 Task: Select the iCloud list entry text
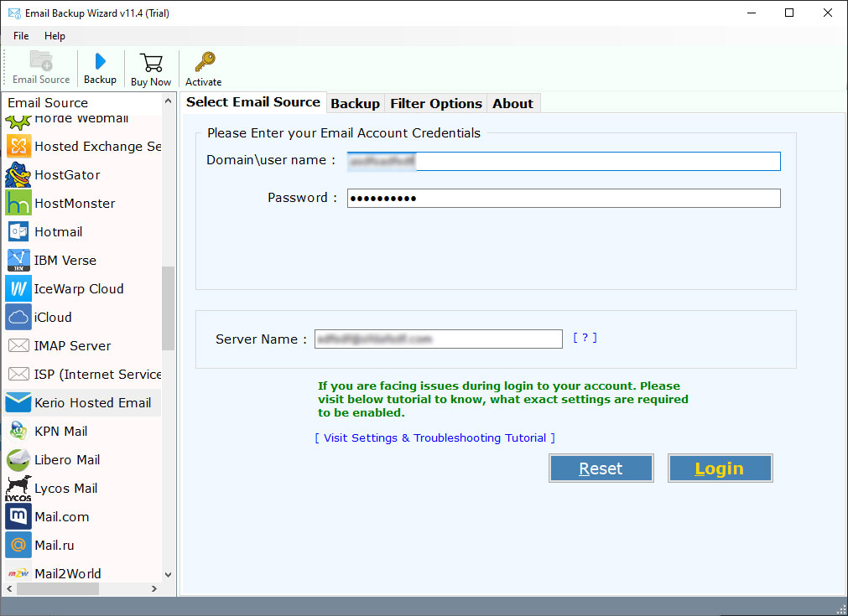click(53, 317)
